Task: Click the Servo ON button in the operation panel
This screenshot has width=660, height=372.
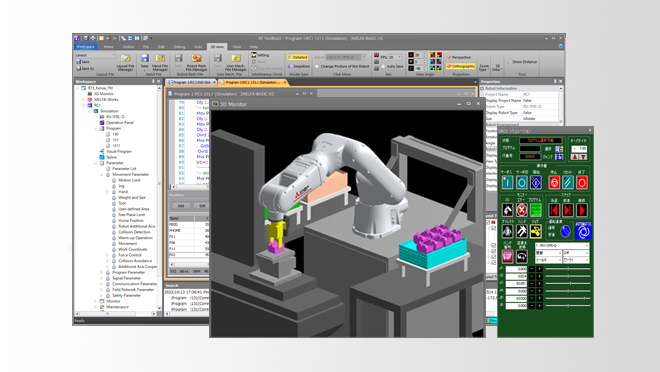Action: (507, 183)
